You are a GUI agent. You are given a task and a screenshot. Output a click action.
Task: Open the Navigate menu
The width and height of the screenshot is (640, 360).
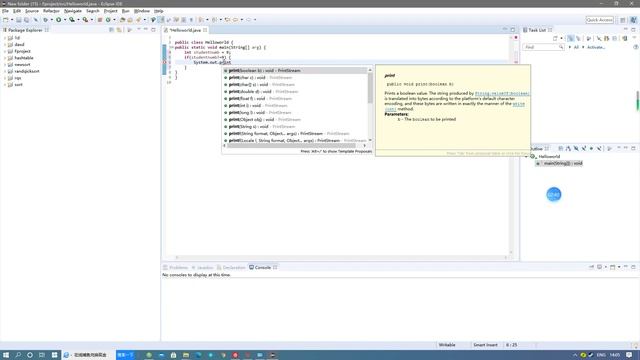[73, 11]
